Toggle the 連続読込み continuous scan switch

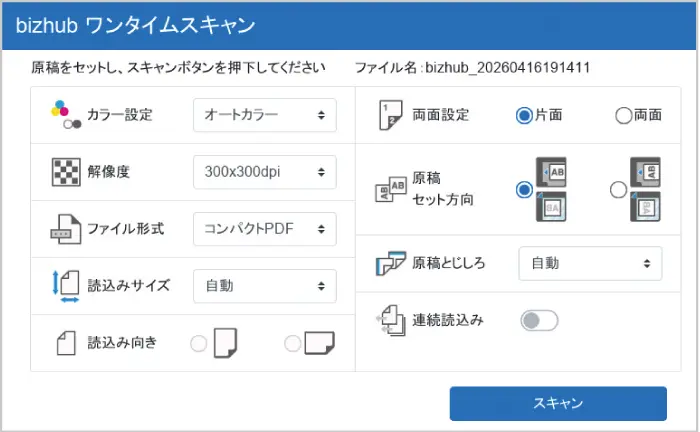coord(539,320)
